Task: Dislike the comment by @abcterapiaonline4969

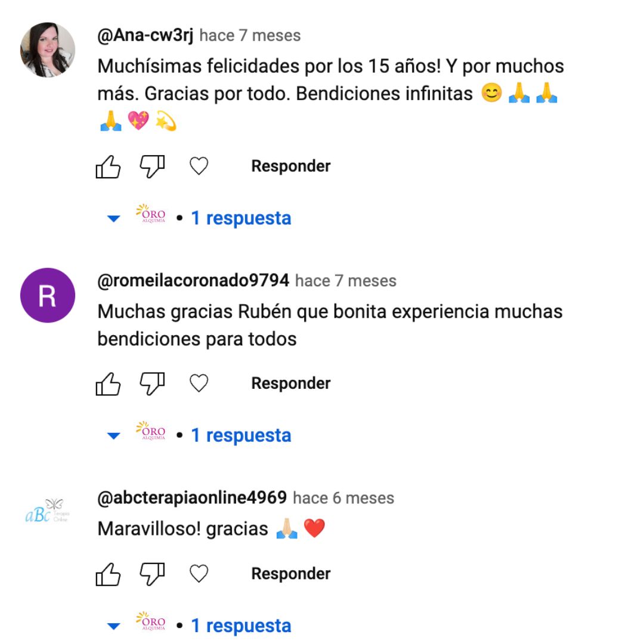Action: pos(153,574)
